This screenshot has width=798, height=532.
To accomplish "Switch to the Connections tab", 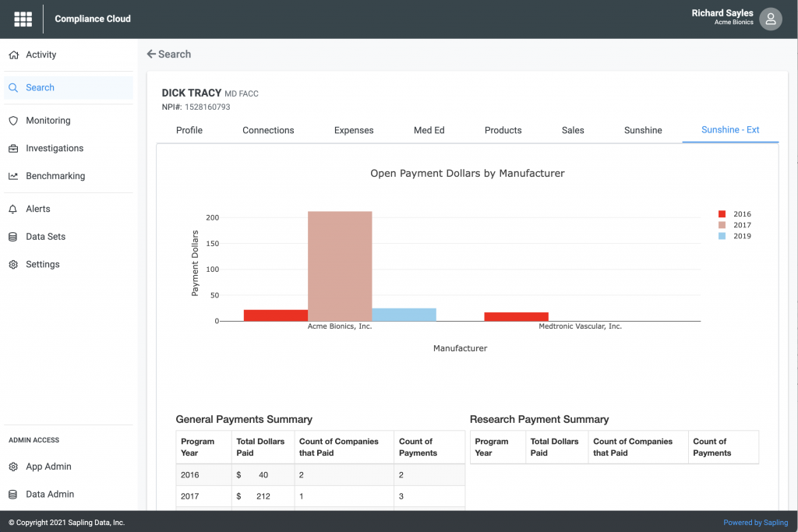I will coord(268,130).
